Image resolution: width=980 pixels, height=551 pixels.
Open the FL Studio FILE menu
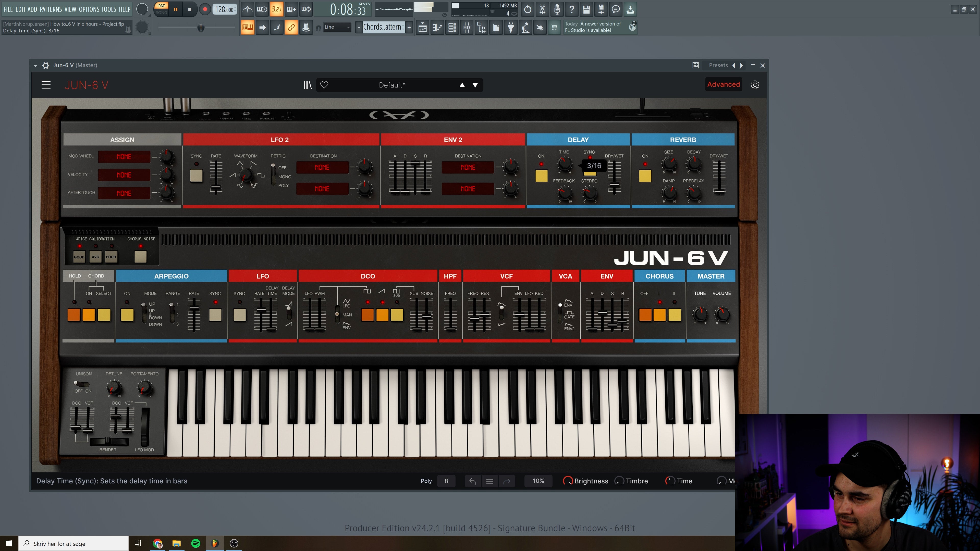8,9
